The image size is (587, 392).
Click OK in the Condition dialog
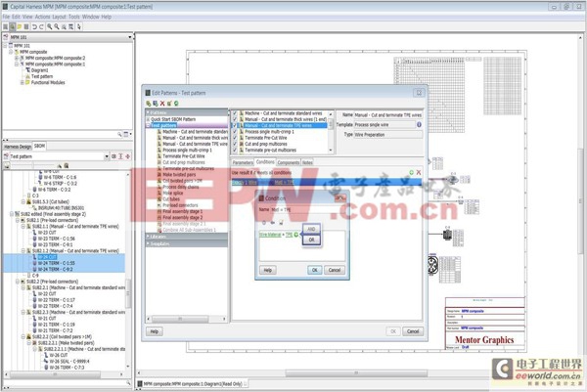pos(314,270)
